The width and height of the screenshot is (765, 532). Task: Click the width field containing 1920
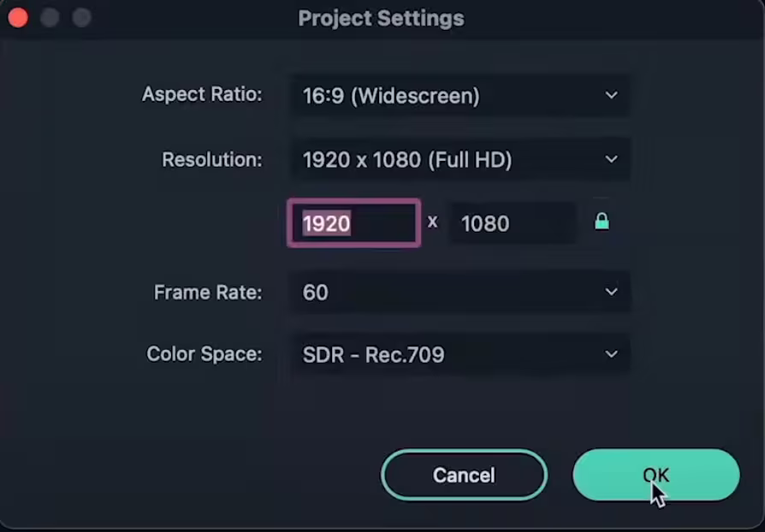coord(353,223)
